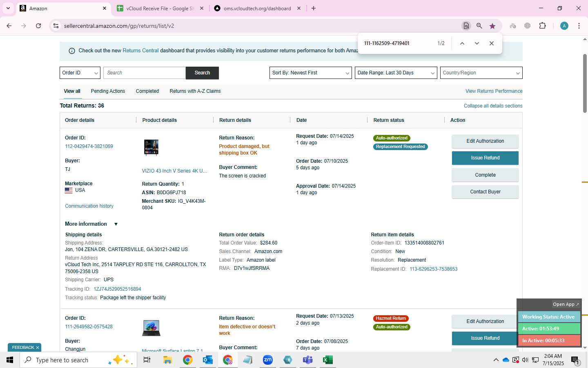Close the Amazon tab

click(x=105, y=8)
